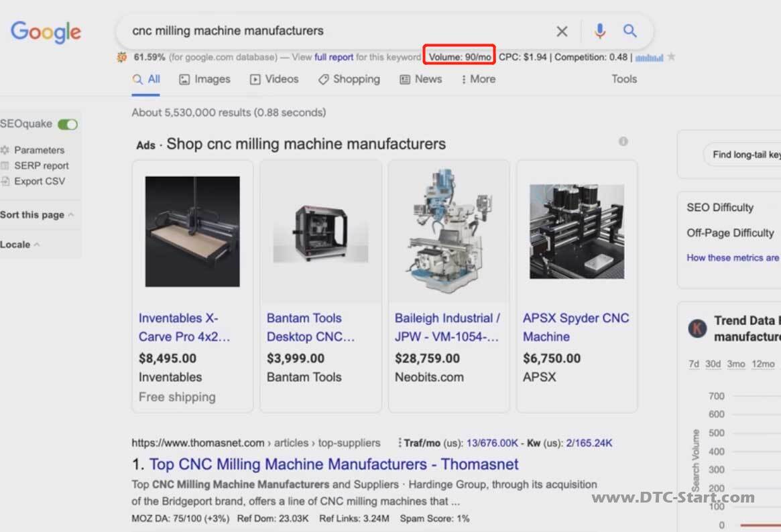Image resolution: width=781 pixels, height=532 pixels.
Task: Click the $8,495.00 price
Action: (x=168, y=358)
